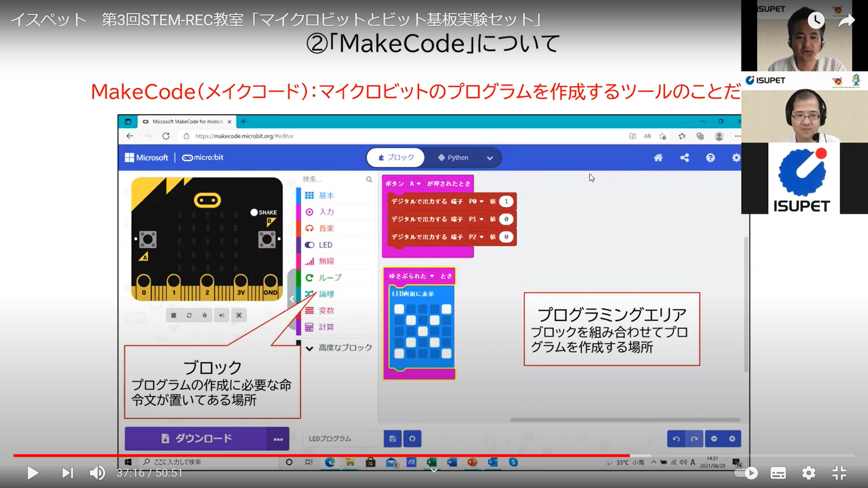This screenshot has height=488, width=868.
Task: Open the P2 pin dropdown
Action: tap(476, 237)
